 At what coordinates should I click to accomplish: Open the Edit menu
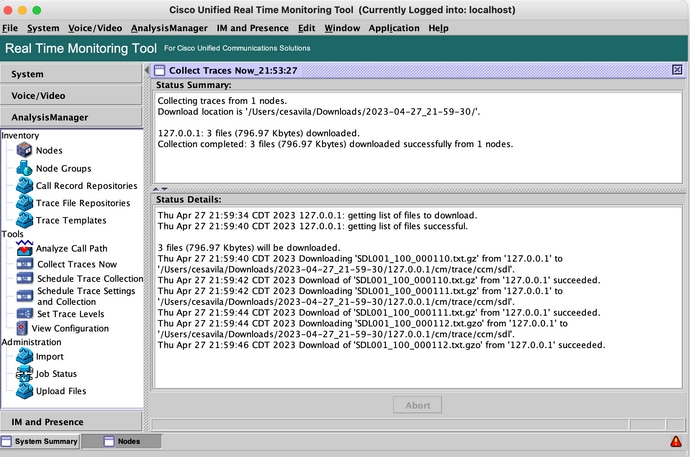(x=306, y=28)
